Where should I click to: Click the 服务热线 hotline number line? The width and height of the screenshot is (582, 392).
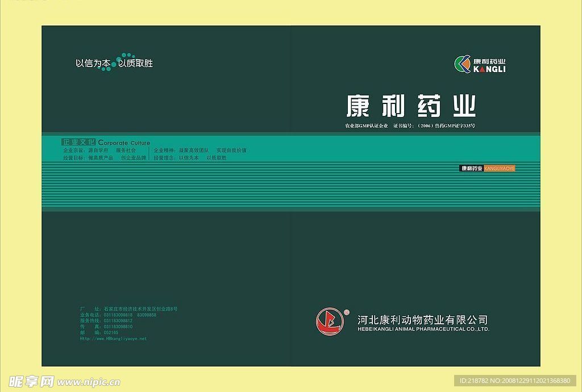[x=106, y=320]
